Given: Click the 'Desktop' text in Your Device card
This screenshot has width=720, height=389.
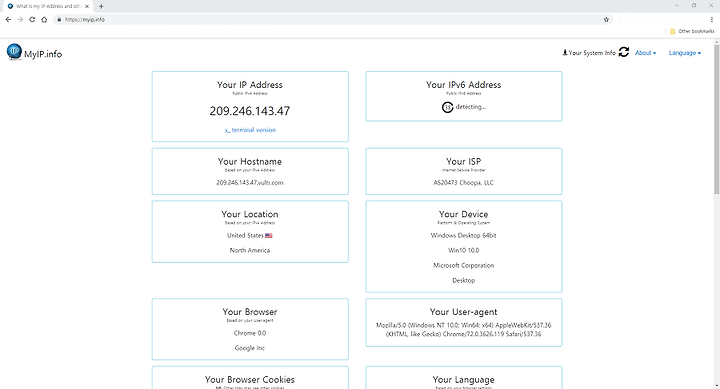Looking at the screenshot, I should point(463,280).
